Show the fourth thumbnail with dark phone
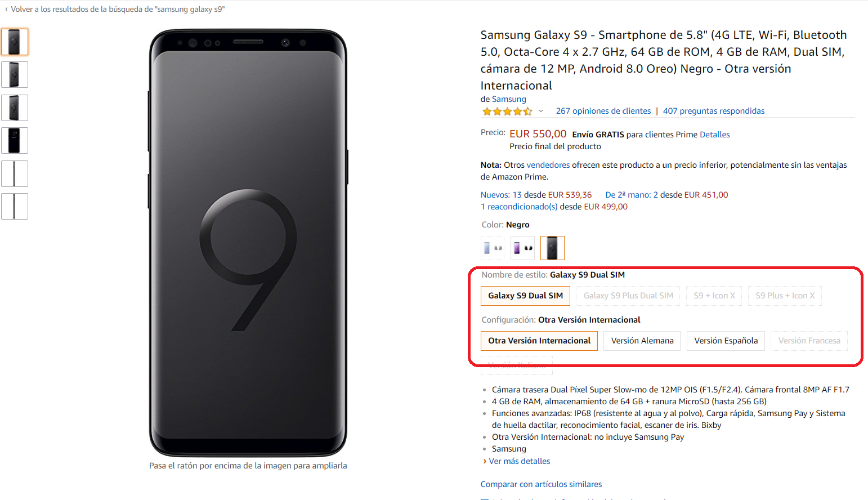 click(x=15, y=140)
